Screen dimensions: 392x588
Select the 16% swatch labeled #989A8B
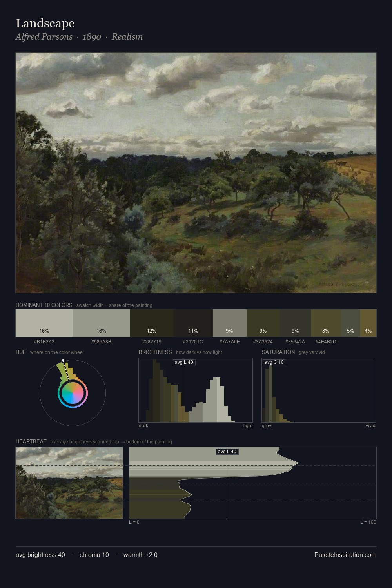pos(102,323)
